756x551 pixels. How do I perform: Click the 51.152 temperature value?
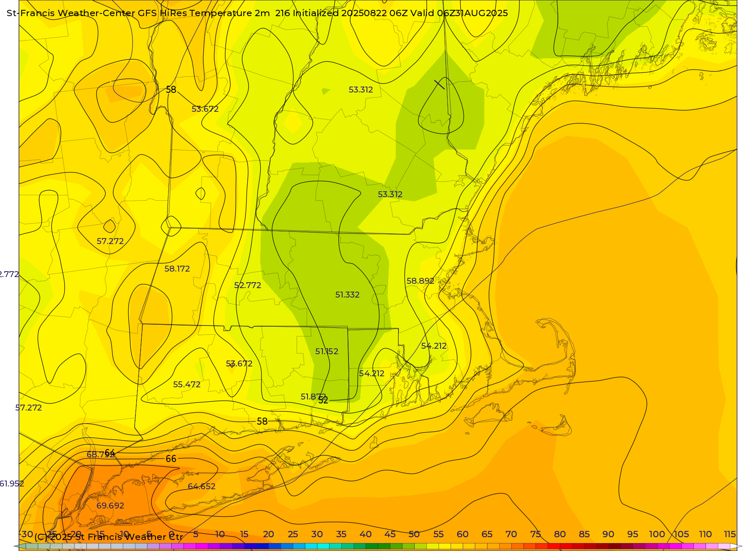coord(327,351)
